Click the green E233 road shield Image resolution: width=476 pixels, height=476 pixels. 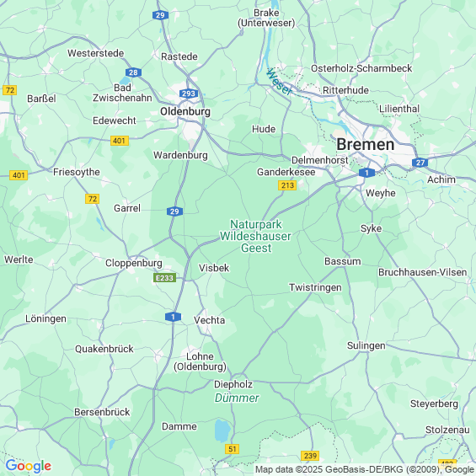coord(164,278)
